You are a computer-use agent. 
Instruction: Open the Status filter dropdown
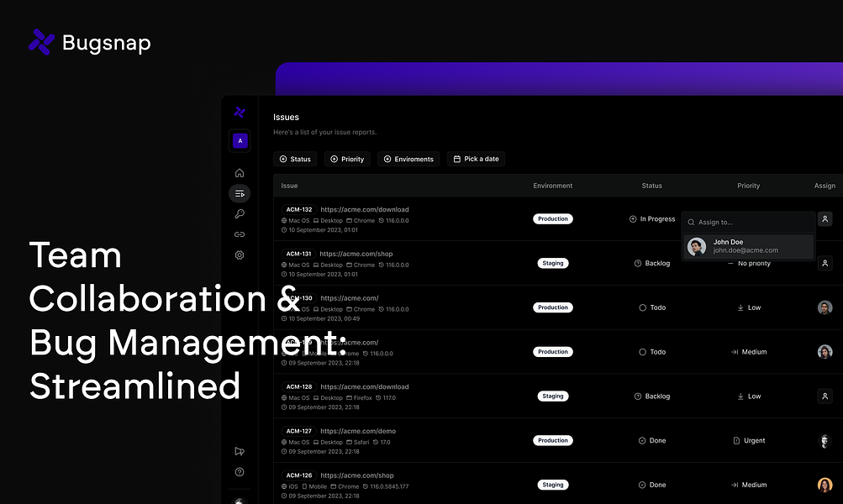click(x=295, y=159)
